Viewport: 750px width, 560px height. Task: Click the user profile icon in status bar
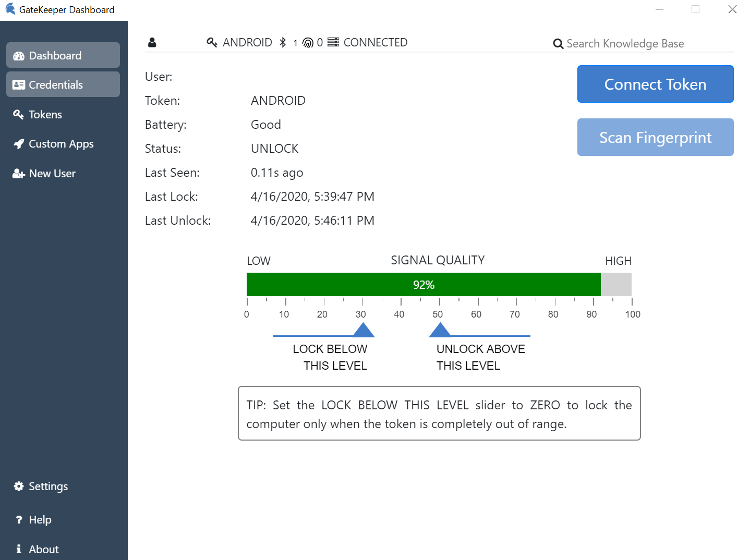click(152, 43)
